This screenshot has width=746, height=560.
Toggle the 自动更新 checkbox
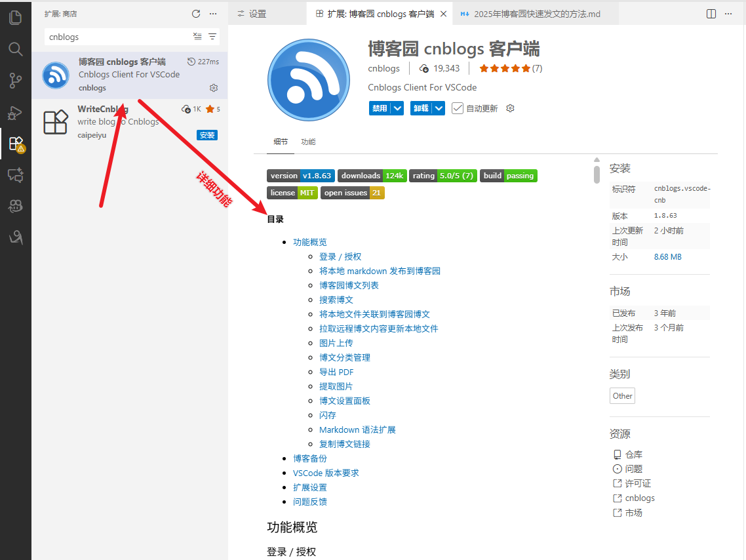click(458, 108)
